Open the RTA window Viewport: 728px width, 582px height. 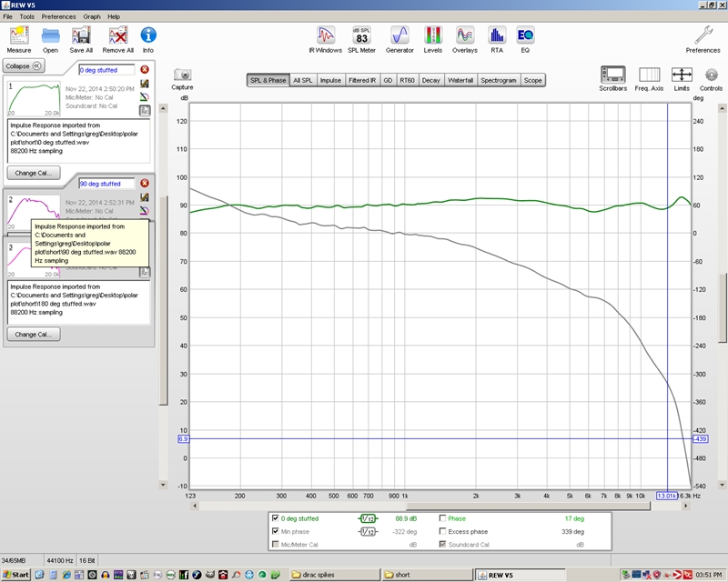pos(497,40)
